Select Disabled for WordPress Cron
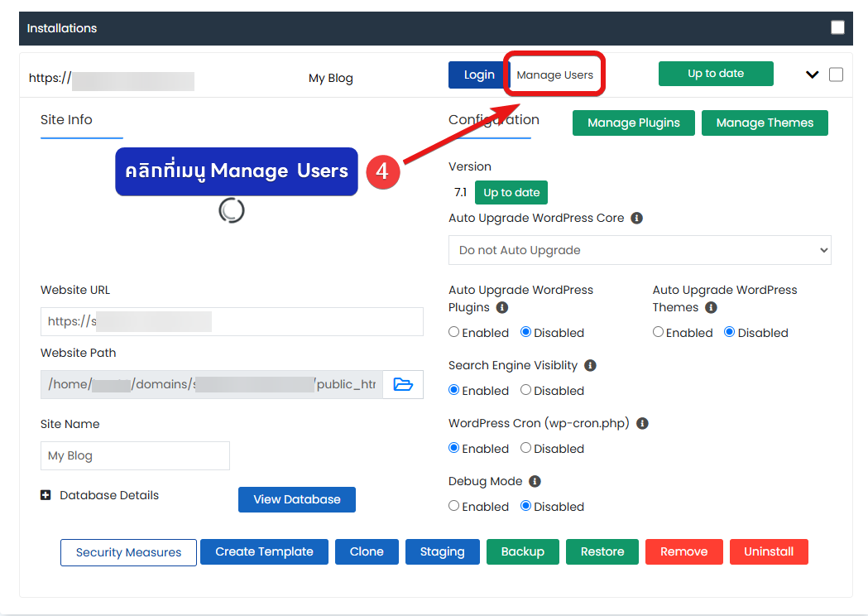The height and width of the screenshot is (616, 868). pos(526,448)
